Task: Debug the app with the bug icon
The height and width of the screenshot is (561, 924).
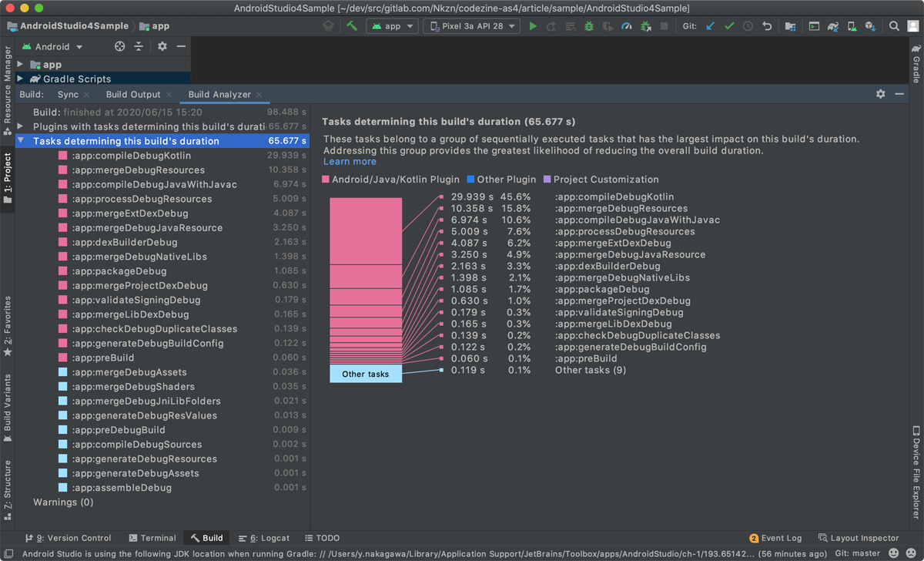Action: tap(588, 25)
